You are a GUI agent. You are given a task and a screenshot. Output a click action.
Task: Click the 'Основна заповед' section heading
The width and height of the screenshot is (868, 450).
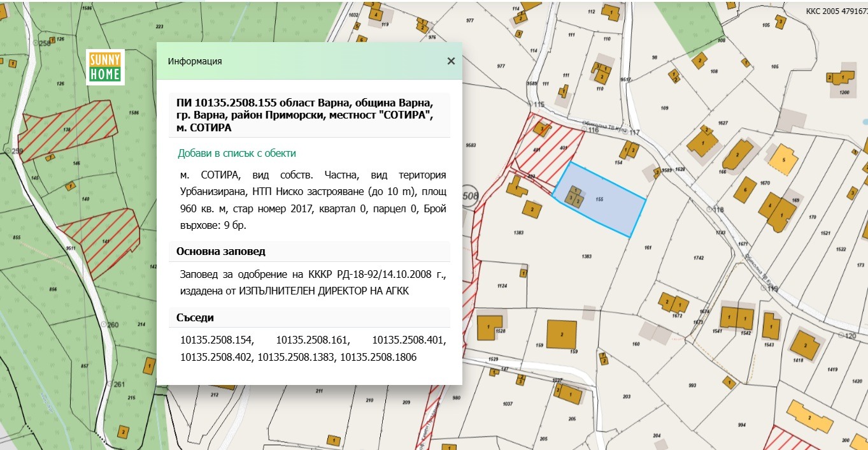point(221,251)
